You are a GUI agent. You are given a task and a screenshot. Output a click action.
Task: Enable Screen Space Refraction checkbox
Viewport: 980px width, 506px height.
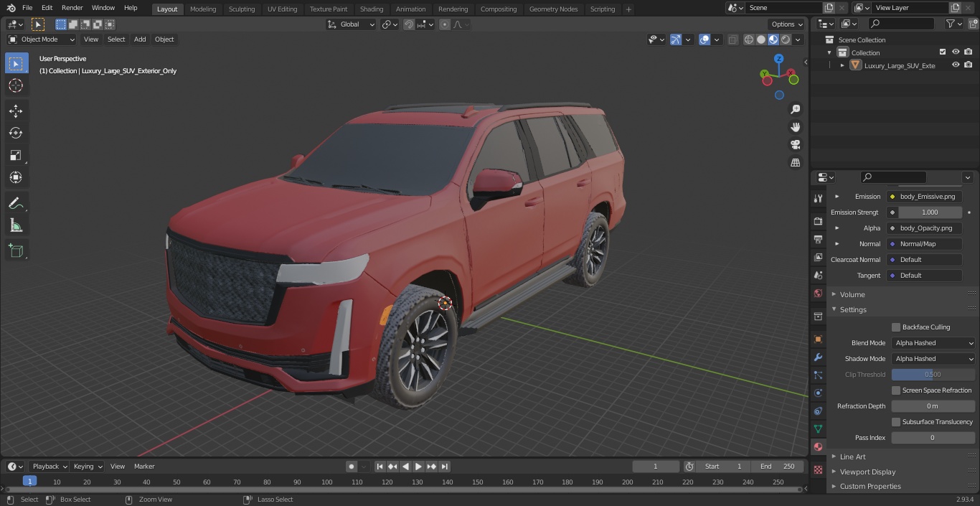[x=896, y=390]
